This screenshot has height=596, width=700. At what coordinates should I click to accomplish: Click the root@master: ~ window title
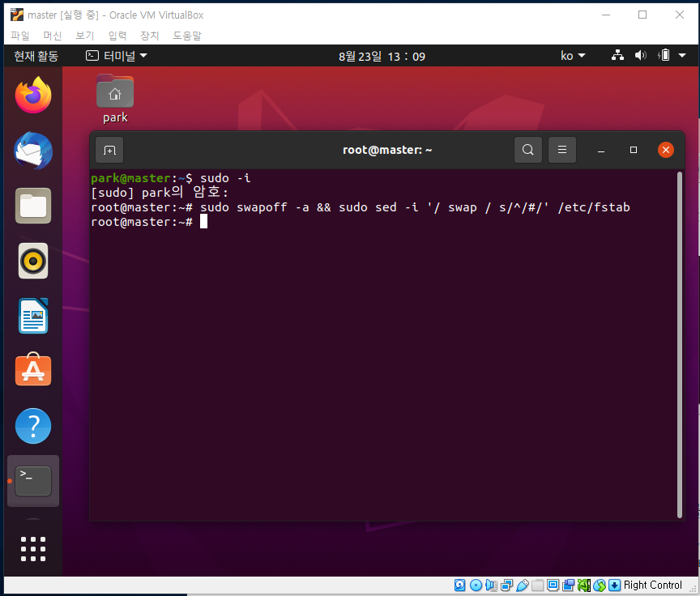(x=387, y=150)
